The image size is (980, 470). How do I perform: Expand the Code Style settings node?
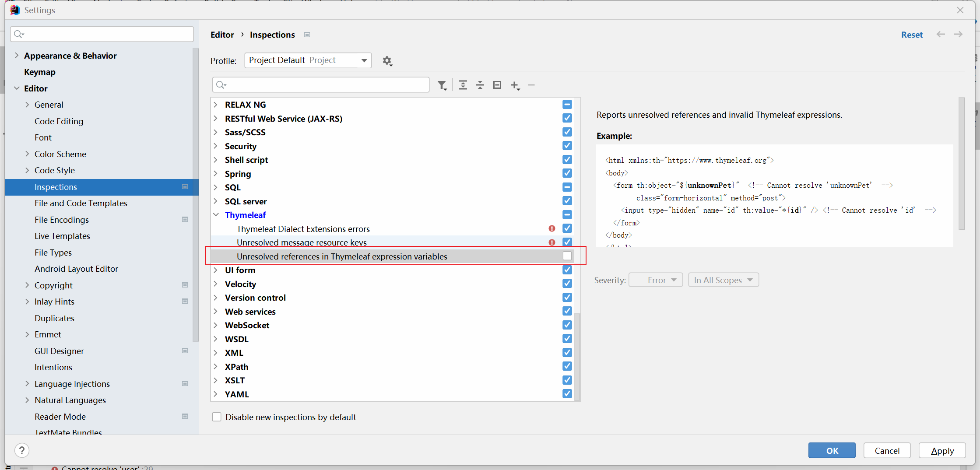pyautogui.click(x=27, y=170)
